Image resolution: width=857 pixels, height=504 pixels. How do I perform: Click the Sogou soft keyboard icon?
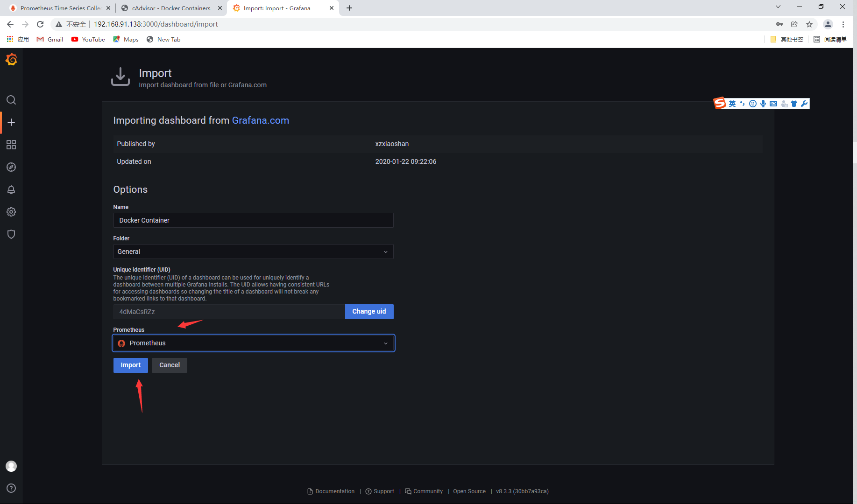click(x=773, y=104)
